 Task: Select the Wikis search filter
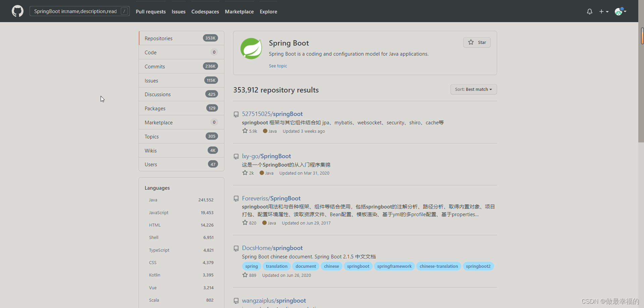pos(181,150)
